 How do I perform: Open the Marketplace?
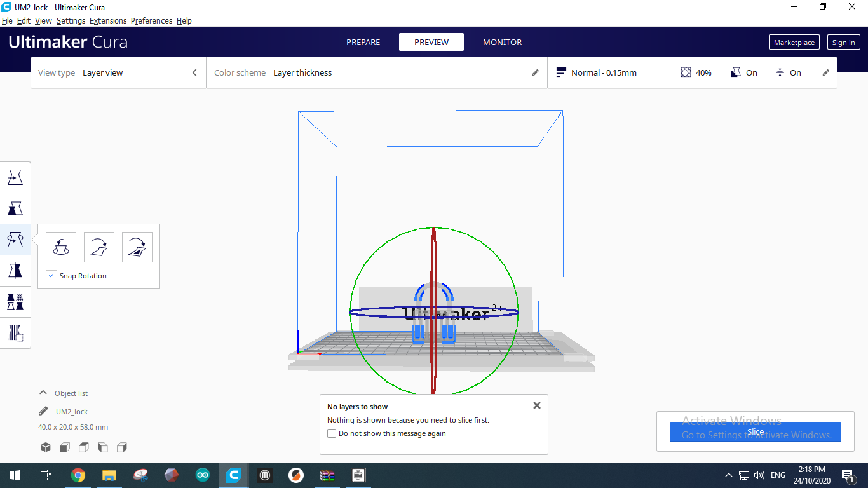pyautogui.click(x=794, y=43)
